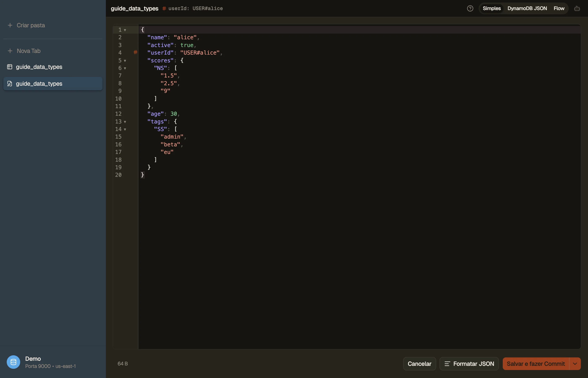
Task: Click the "2.5" array value
Action: 169,83
